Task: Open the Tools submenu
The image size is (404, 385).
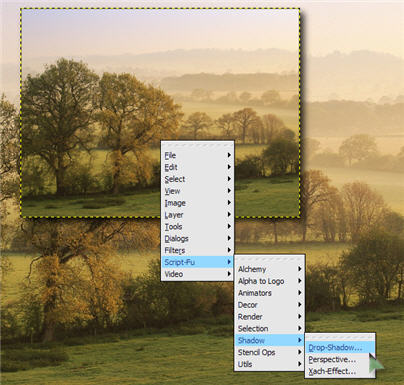Action: 197,227
